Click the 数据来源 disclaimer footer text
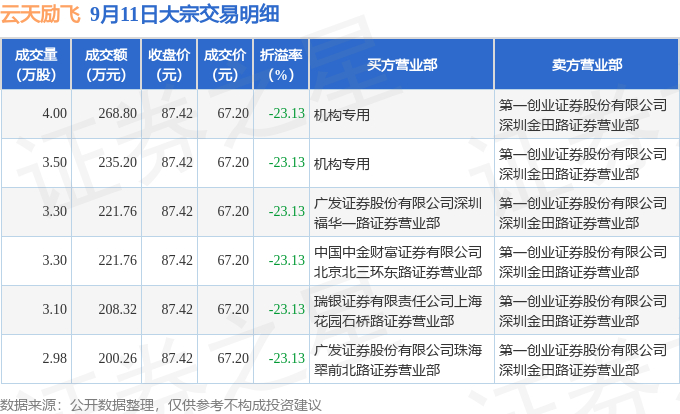The image size is (680, 414). pos(161,405)
